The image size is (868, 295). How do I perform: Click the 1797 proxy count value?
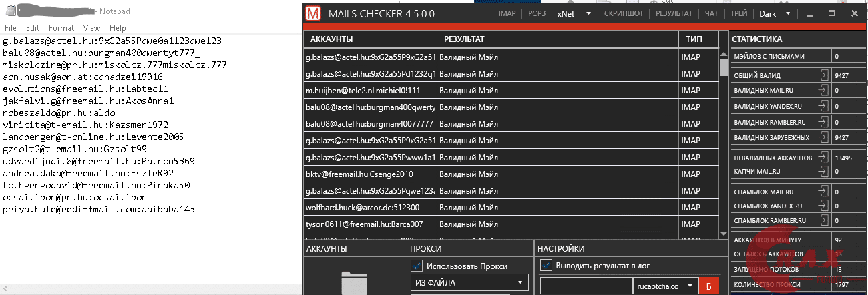coord(841,286)
